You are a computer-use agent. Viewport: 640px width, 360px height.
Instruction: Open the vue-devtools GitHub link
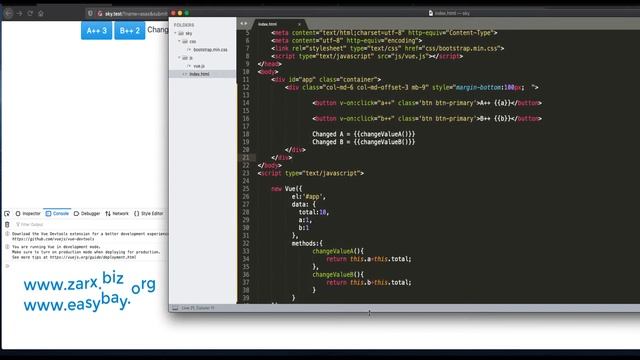click(x=53, y=239)
